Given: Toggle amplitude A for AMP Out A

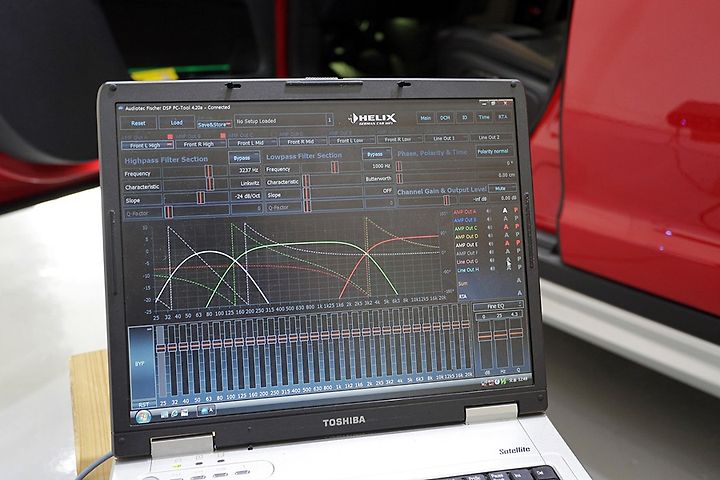Looking at the screenshot, I should pos(505,210).
